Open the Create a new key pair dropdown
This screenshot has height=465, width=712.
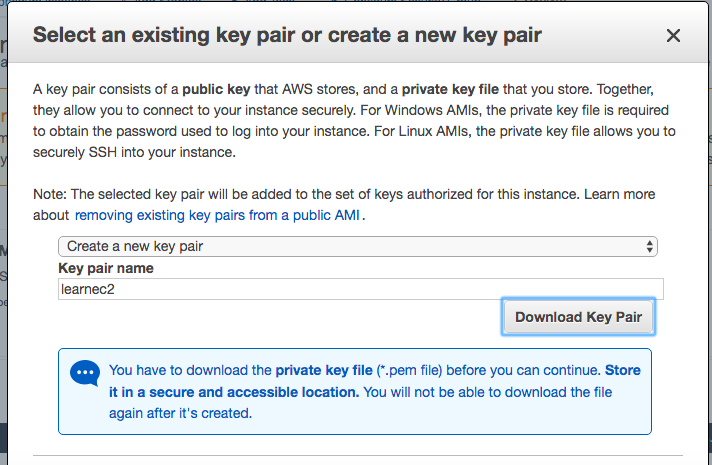pos(357,246)
